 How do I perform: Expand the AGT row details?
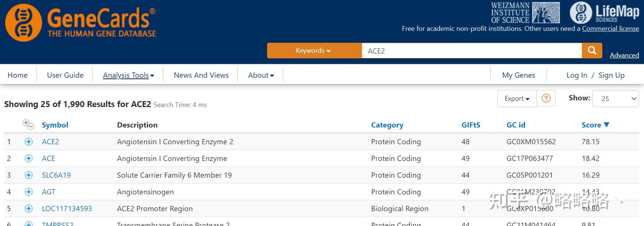(x=29, y=192)
